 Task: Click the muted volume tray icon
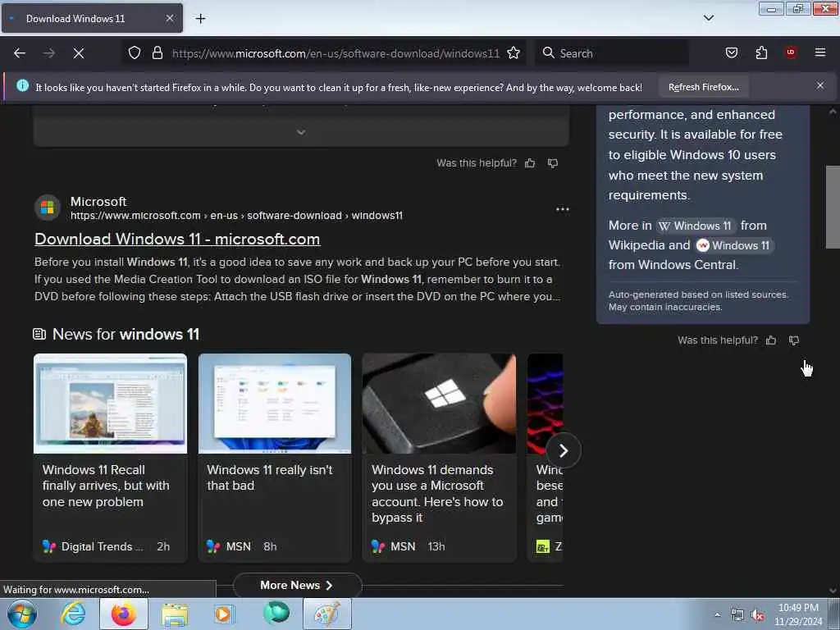(757, 615)
